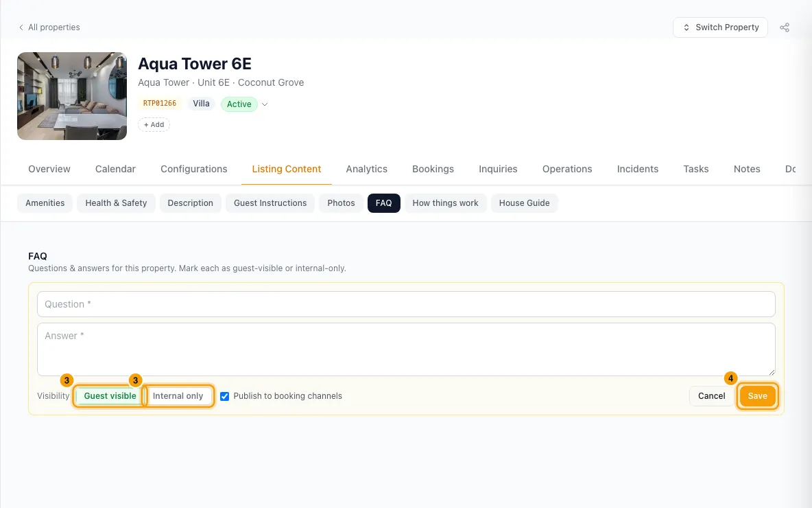
Task: Open the House Guide sub-tab
Action: [x=524, y=203]
